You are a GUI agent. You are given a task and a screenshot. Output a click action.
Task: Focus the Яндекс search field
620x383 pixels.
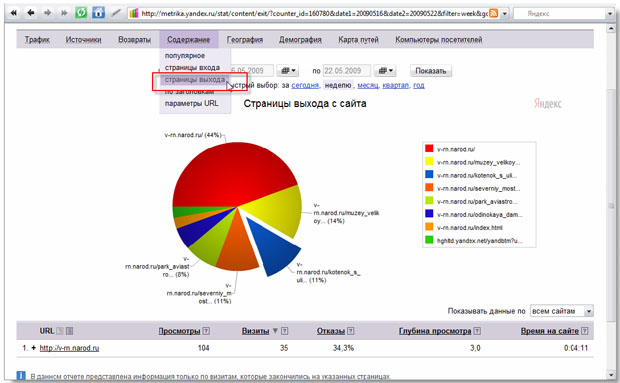[560, 13]
